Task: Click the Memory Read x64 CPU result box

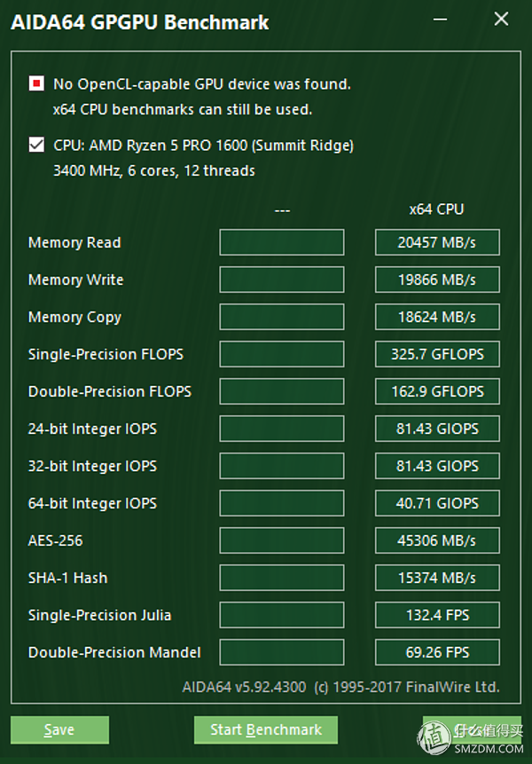Action: (437, 242)
